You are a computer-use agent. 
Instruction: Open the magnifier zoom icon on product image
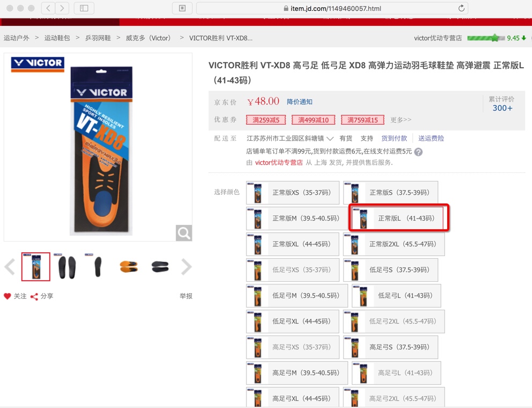coord(184,233)
